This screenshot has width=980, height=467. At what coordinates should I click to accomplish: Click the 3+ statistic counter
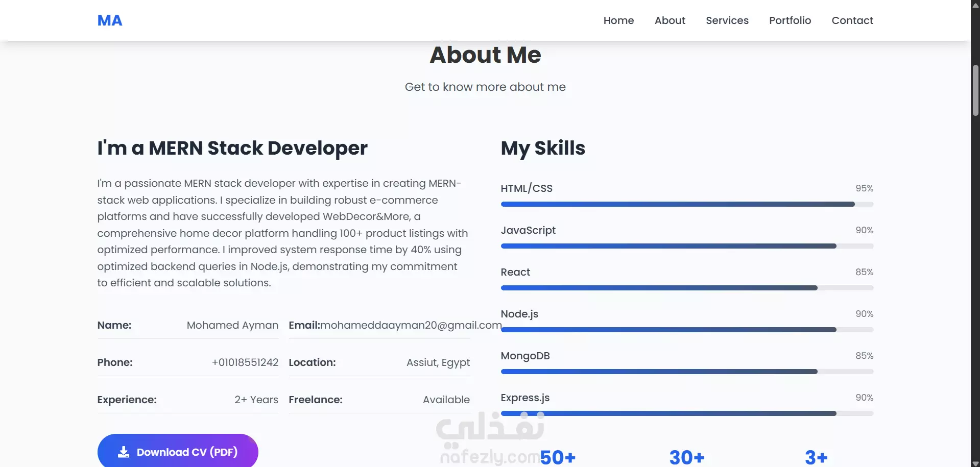(816, 457)
